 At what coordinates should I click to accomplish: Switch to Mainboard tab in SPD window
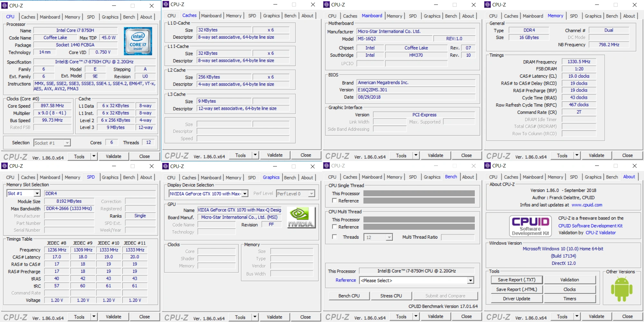pyautogui.click(x=50, y=177)
